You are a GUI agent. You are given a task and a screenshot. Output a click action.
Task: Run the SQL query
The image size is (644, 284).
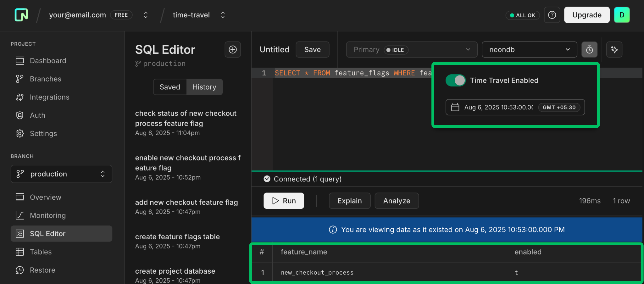[x=283, y=201]
